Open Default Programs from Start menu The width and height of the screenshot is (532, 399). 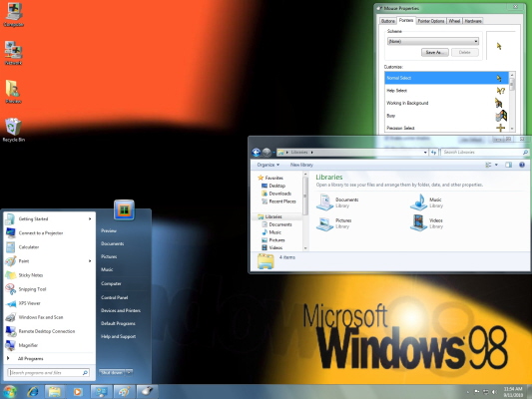coord(118,324)
